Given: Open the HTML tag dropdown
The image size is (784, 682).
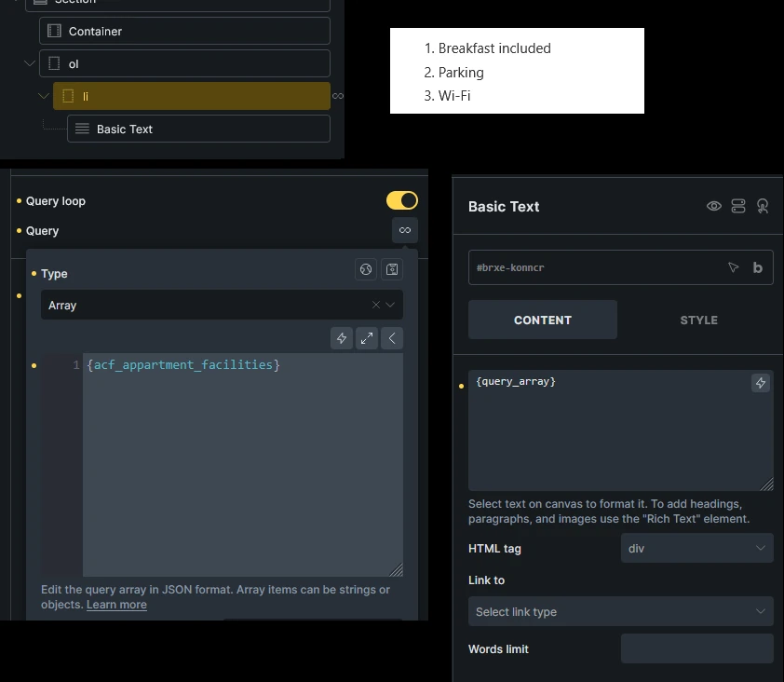Looking at the screenshot, I should click(x=697, y=549).
